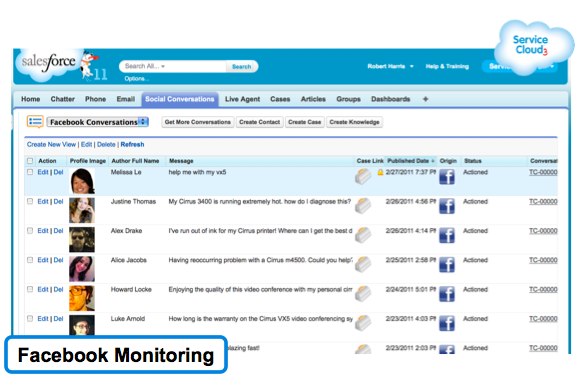Click Facebook origin icon in Luke Arnold row
Viewport: 578px width, 392px height.
tap(447, 324)
